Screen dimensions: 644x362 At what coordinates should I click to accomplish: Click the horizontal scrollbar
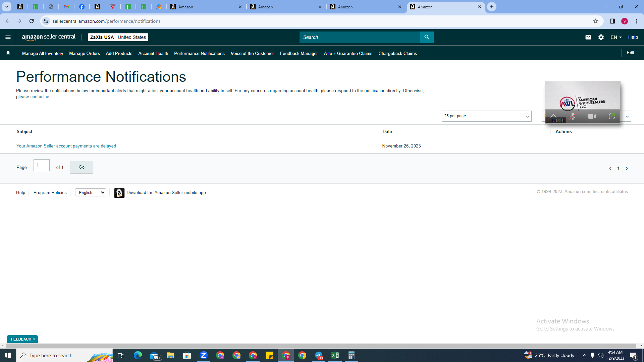[x=320, y=346]
